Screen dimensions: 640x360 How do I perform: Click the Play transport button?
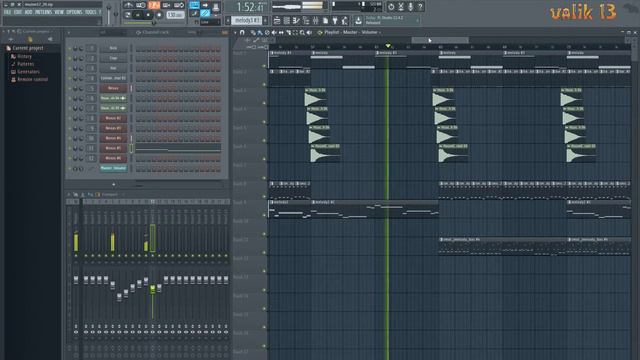tap(138, 15)
